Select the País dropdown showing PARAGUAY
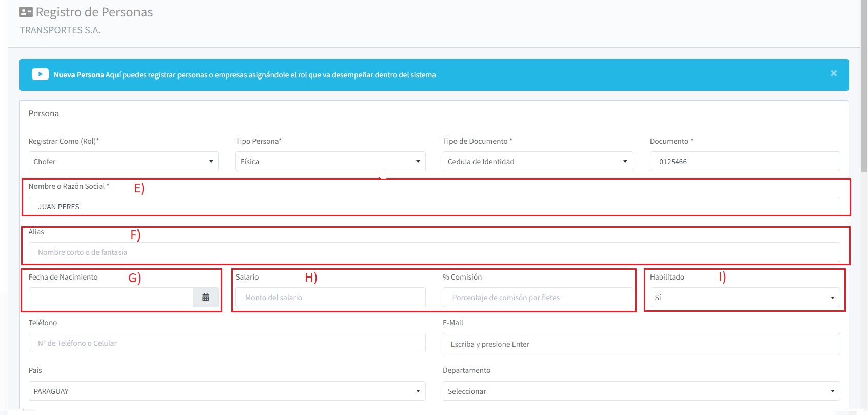The height and width of the screenshot is (415, 868). click(227, 391)
